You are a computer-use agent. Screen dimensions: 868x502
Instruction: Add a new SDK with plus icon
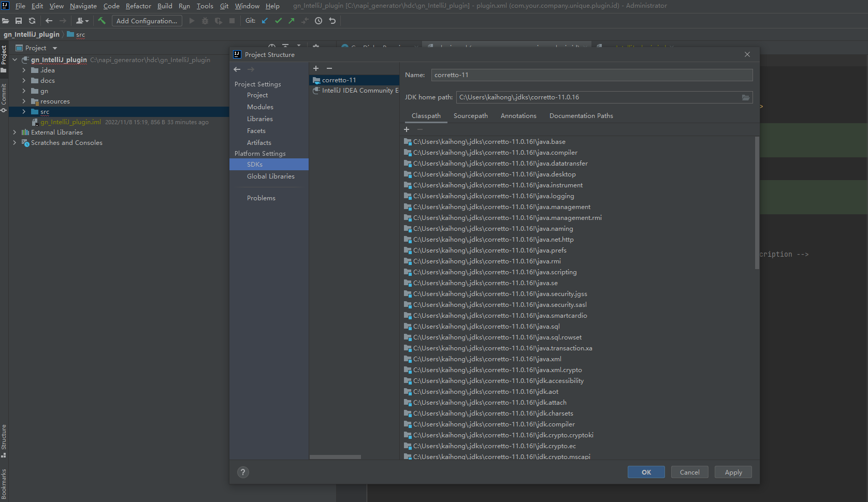click(316, 68)
